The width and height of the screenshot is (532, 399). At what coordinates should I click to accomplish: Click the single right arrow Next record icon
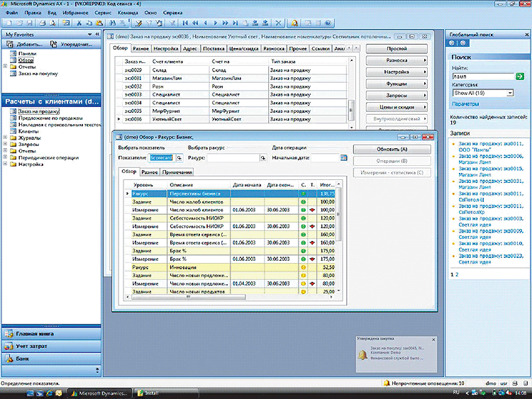216,23
